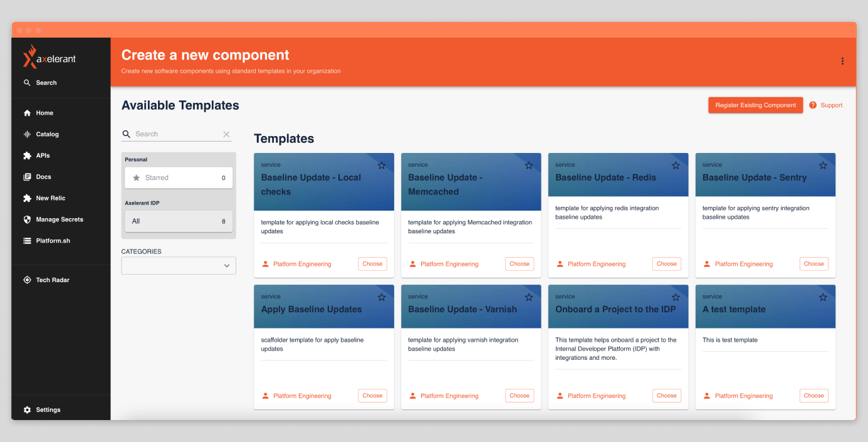Open Manage Secrets

[x=56, y=219]
